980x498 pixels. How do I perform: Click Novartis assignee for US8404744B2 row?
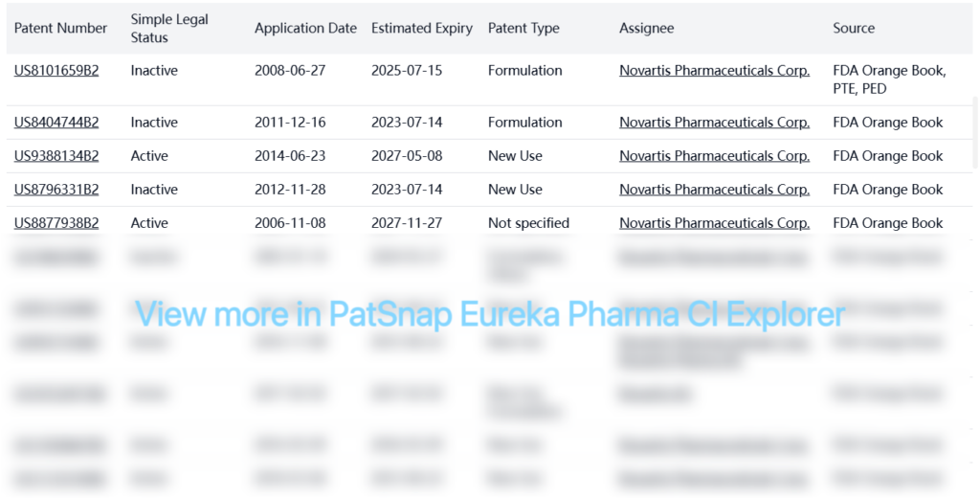click(714, 123)
